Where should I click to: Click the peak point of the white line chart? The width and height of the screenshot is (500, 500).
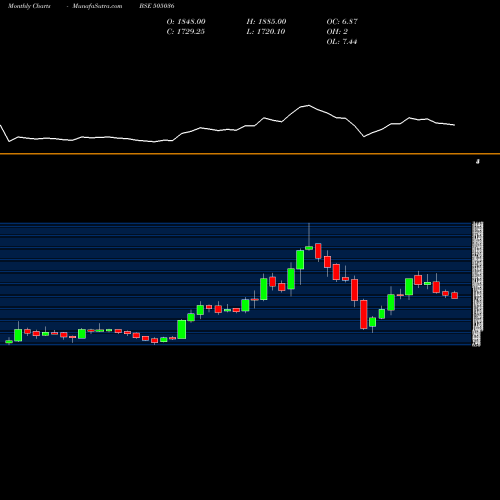point(309,105)
